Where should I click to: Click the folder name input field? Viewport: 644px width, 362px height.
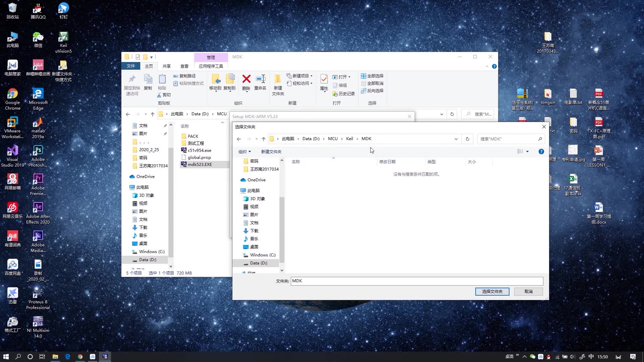coord(417,281)
